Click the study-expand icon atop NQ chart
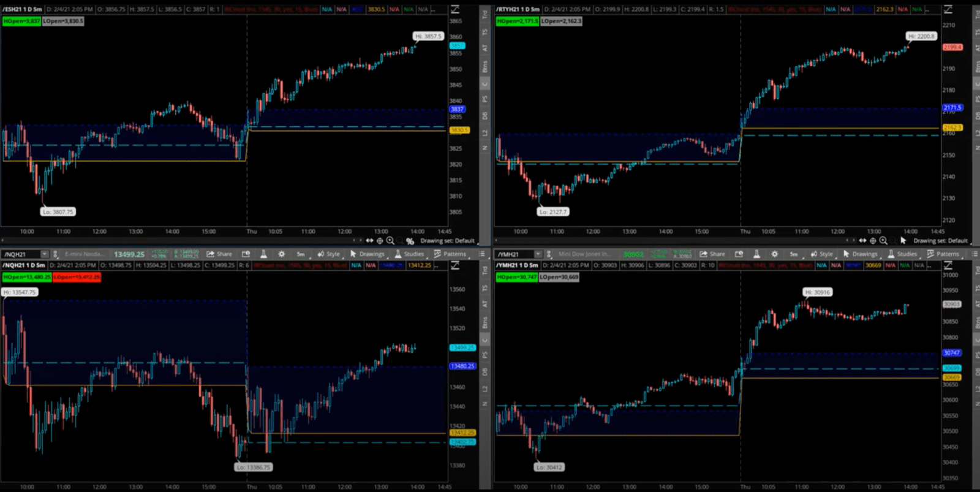The width and height of the screenshot is (980, 492). pos(455,265)
